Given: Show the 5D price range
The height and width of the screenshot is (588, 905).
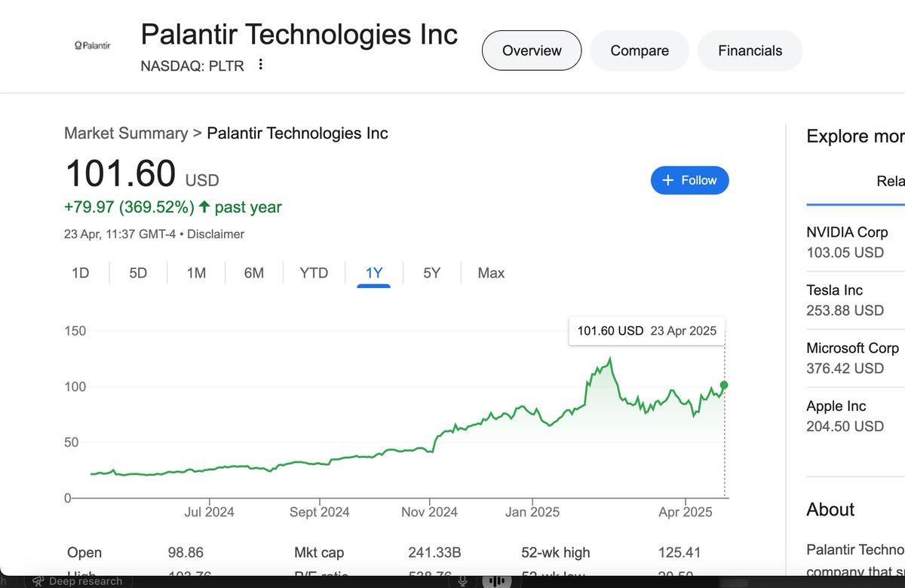Looking at the screenshot, I should tap(138, 273).
